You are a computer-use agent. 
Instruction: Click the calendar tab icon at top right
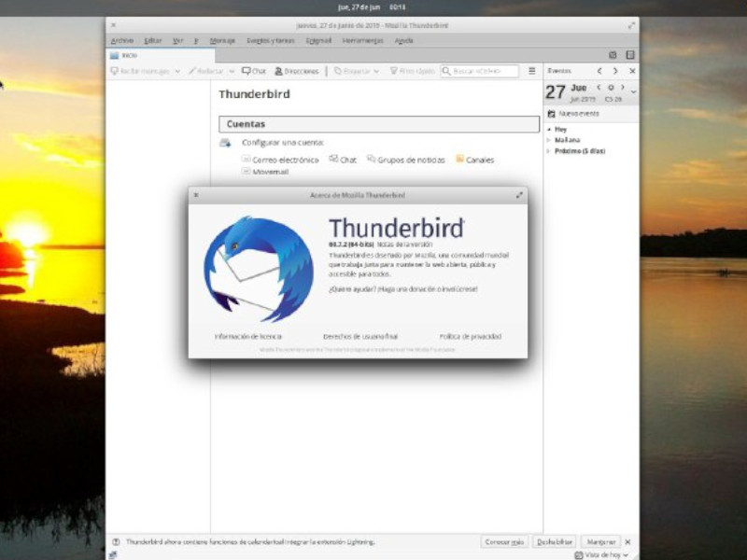tap(613, 55)
